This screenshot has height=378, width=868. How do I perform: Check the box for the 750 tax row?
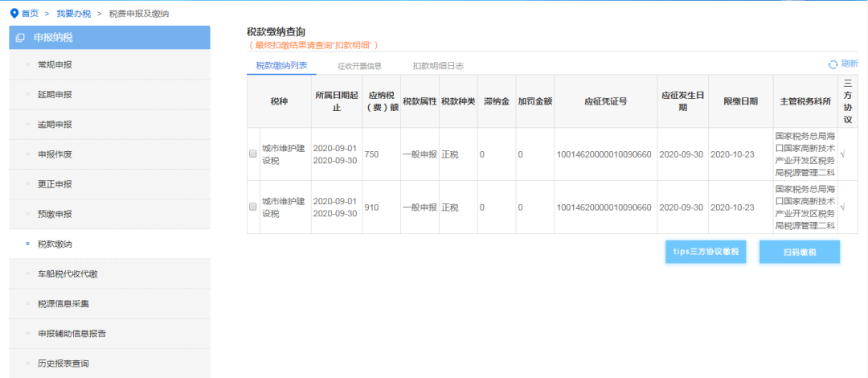tap(253, 154)
